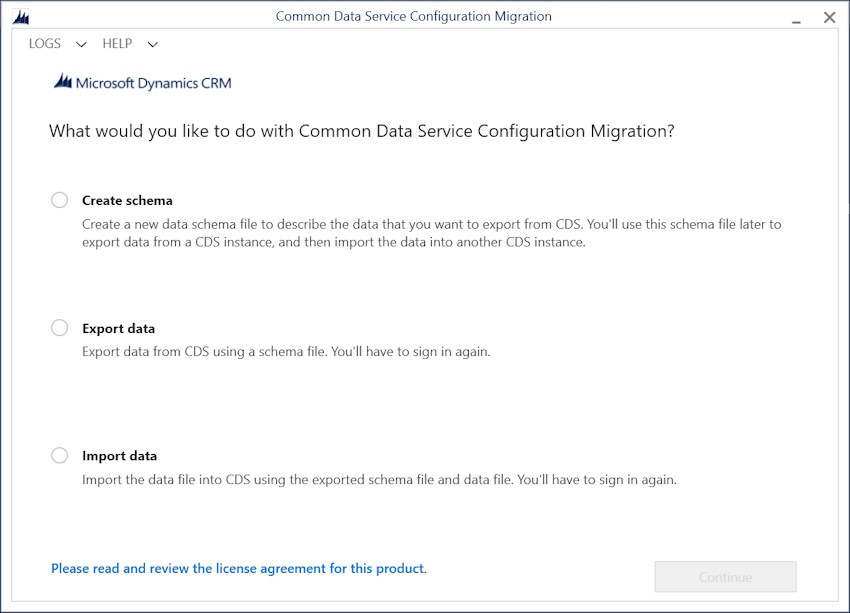
Task: Click the Create schema description text
Action: pos(432,233)
